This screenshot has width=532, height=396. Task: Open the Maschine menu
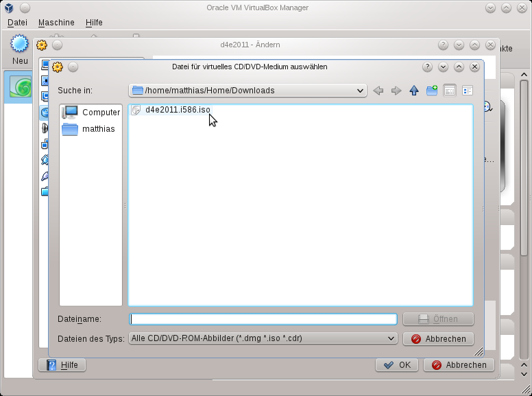(x=56, y=23)
